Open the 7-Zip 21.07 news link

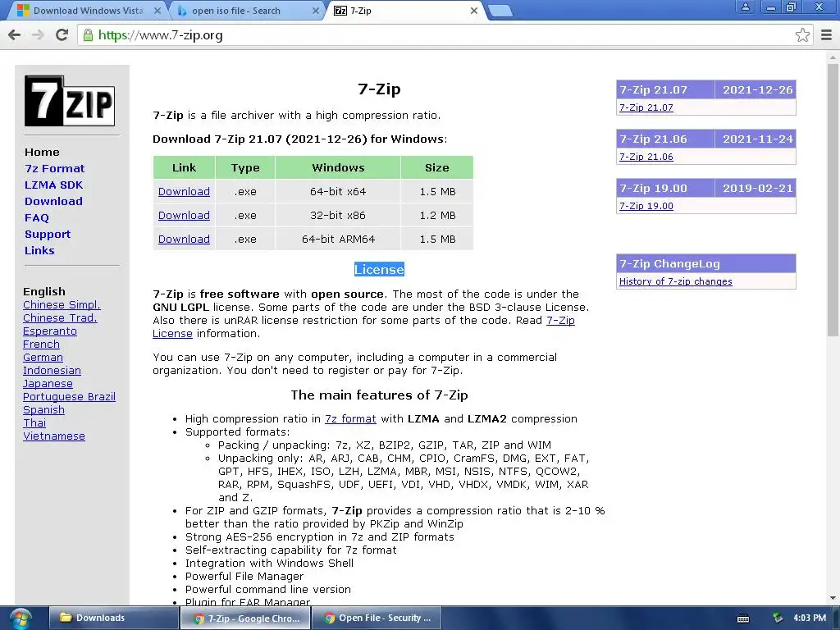[x=646, y=107]
